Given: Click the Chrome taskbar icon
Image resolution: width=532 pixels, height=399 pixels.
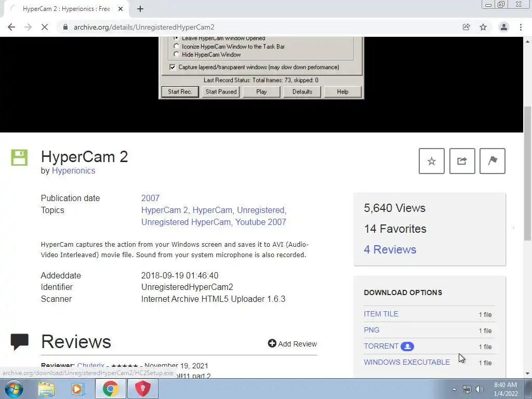Looking at the screenshot, I should [x=110, y=389].
